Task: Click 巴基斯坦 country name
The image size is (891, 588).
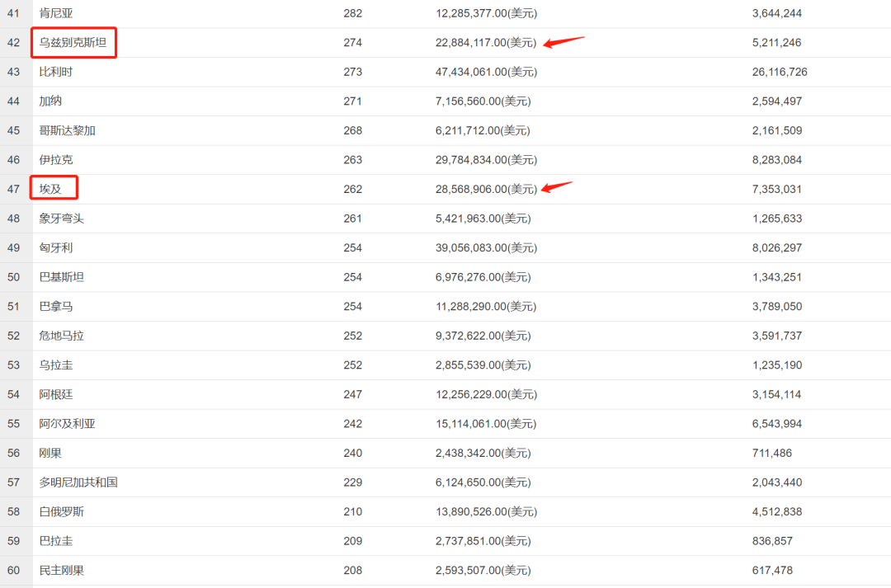Action: [x=62, y=277]
